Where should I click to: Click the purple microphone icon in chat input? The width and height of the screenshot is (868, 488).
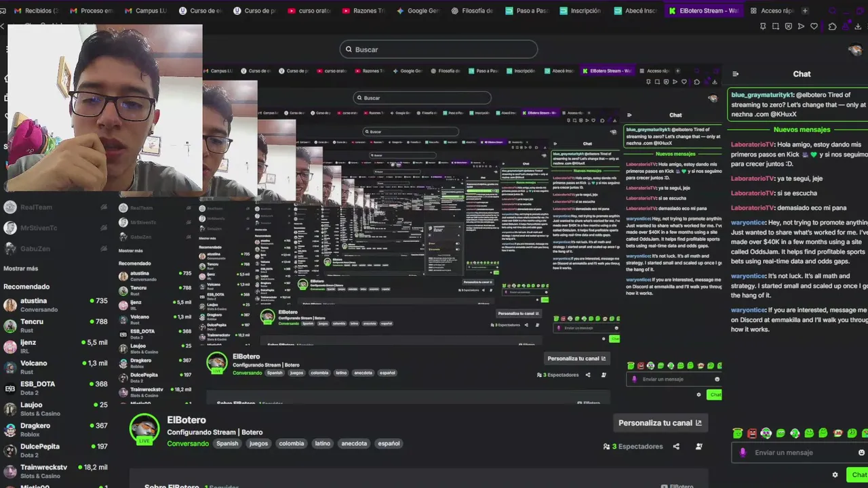point(743,453)
